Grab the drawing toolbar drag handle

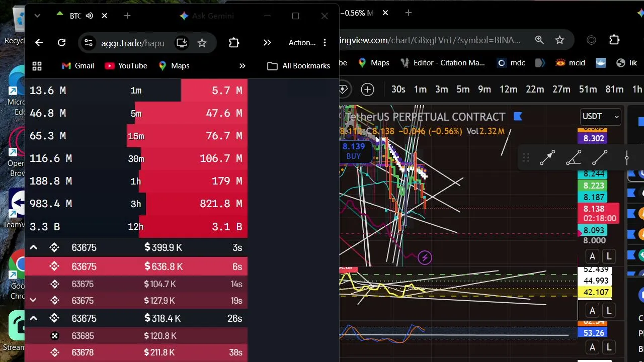(526, 158)
